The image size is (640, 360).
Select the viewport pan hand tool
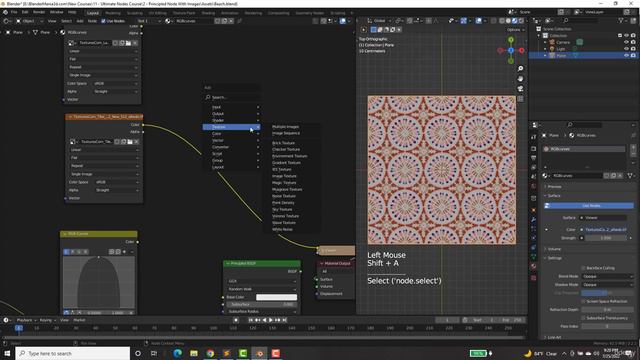[x=520, y=78]
